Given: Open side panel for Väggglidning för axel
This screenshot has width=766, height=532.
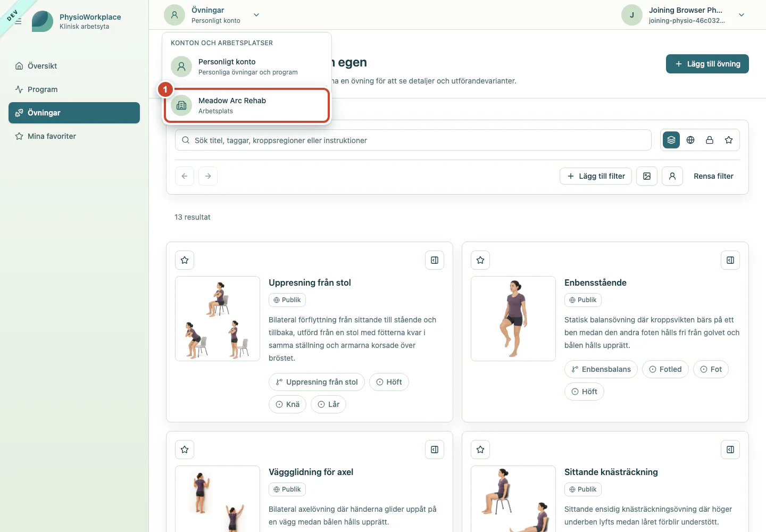Looking at the screenshot, I should [x=435, y=450].
